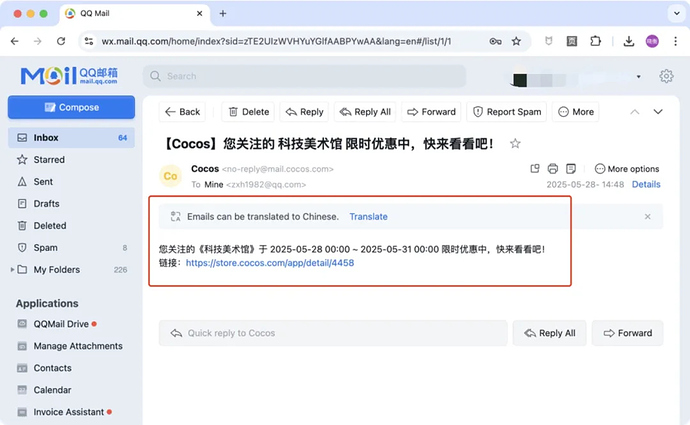The width and height of the screenshot is (690, 425).
Task: Open Manage Attachments
Action: click(71, 346)
